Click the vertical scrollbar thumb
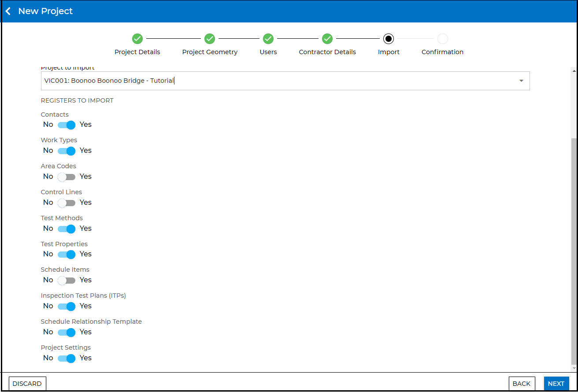The image size is (578, 392). pos(573,251)
